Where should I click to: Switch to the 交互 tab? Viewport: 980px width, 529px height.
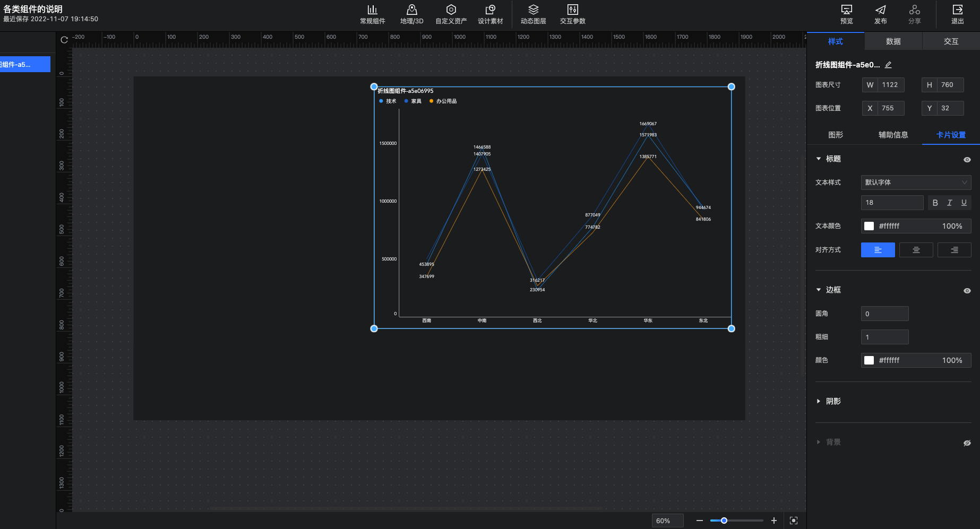pyautogui.click(x=951, y=41)
